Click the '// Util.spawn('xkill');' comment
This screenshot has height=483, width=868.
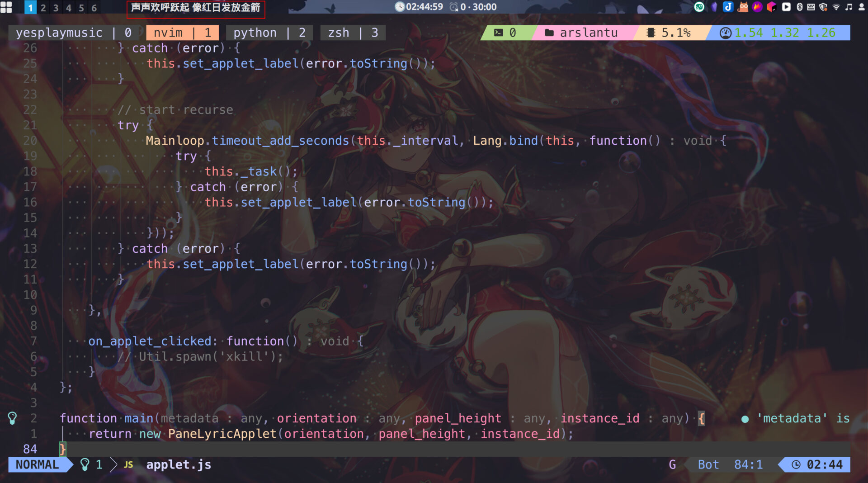tap(200, 356)
